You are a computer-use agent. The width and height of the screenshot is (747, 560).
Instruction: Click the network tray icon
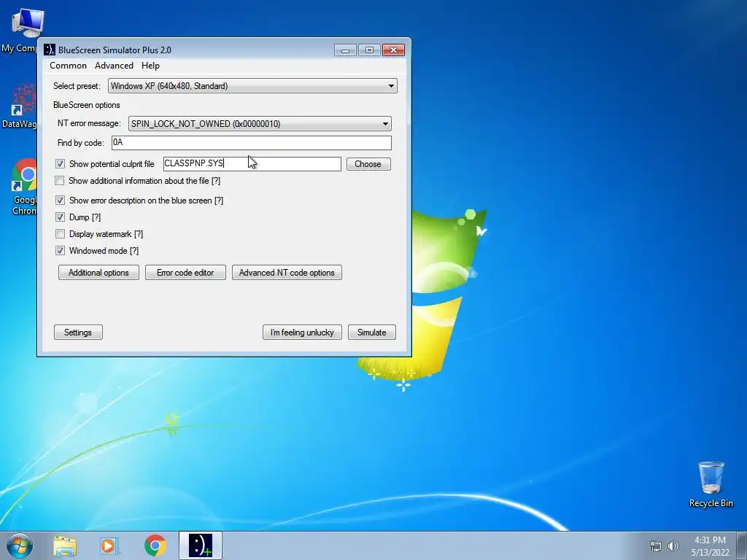click(656, 546)
